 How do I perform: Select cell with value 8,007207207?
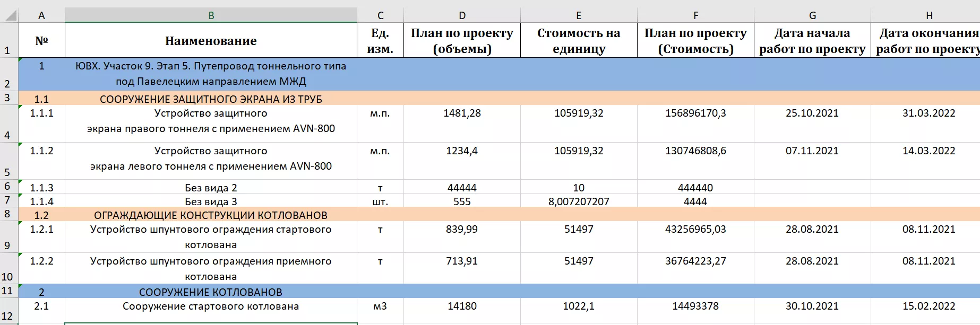click(x=579, y=201)
